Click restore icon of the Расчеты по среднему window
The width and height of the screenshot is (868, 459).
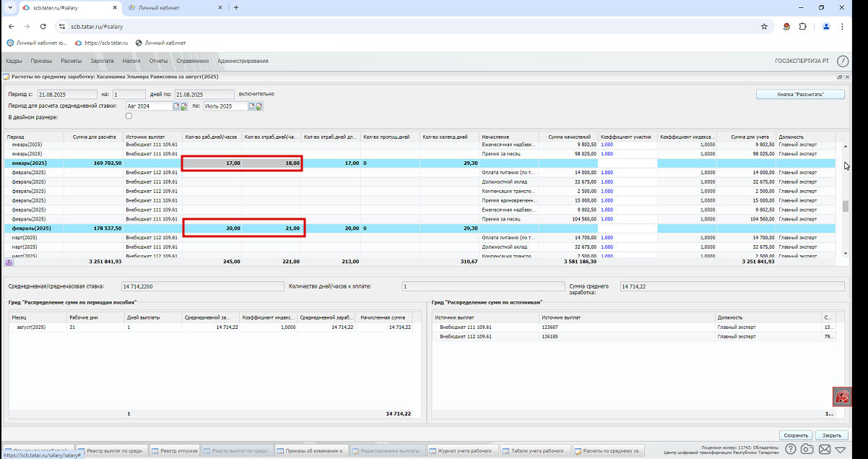840,77
